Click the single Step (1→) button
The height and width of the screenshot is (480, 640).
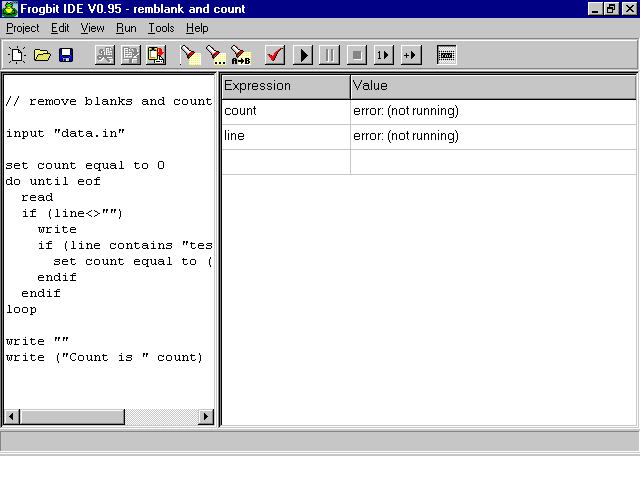[383, 55]
